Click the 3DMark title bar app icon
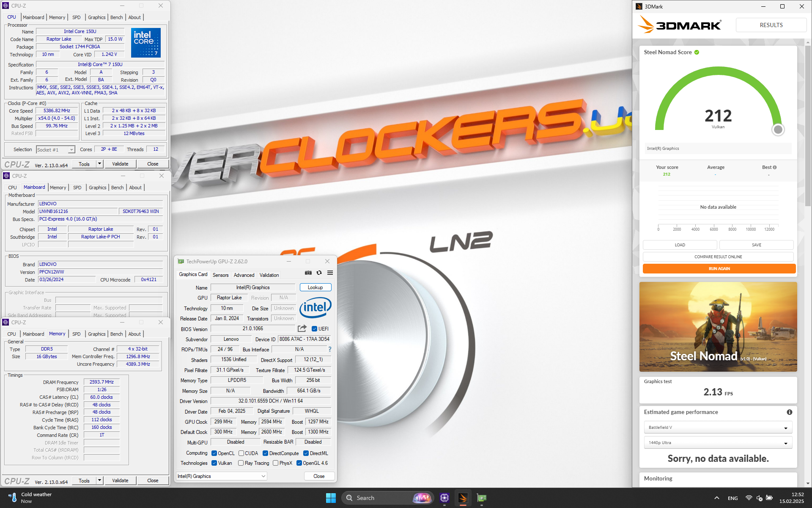 [x=639, y=6]
